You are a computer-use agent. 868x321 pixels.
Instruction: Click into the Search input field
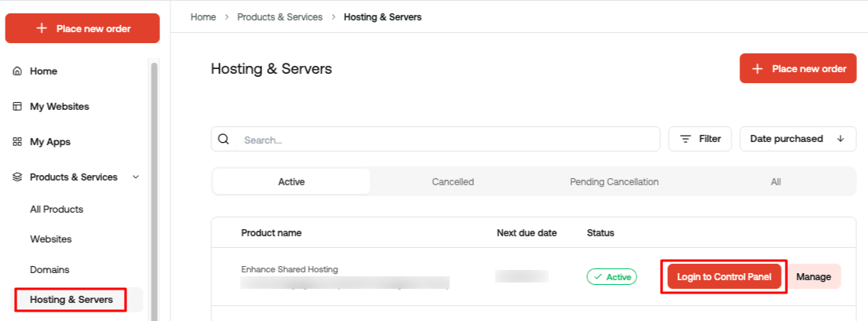tap(447, 140)
